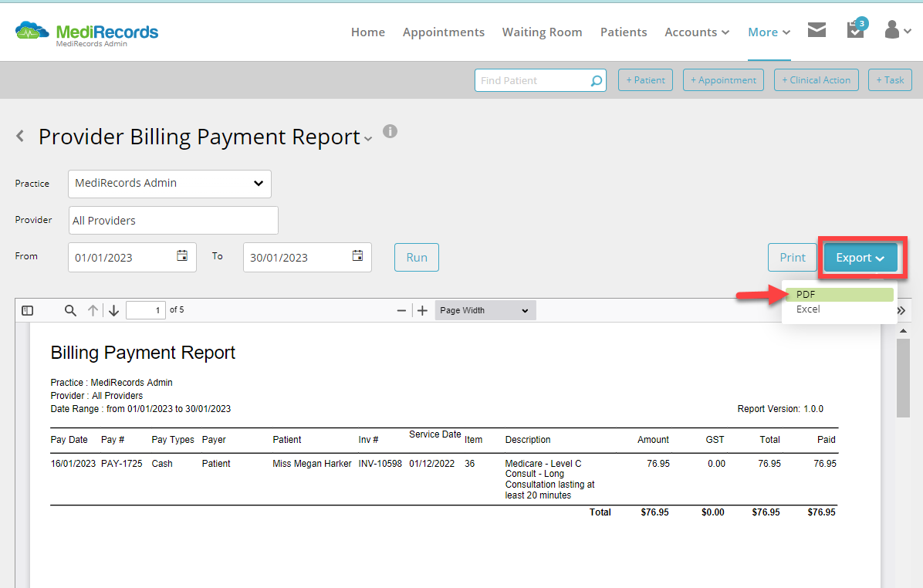The width and height of the screenshot is (923, 588).
Task: Go to previous page with up arrow
Action: (x=93, y=310)
